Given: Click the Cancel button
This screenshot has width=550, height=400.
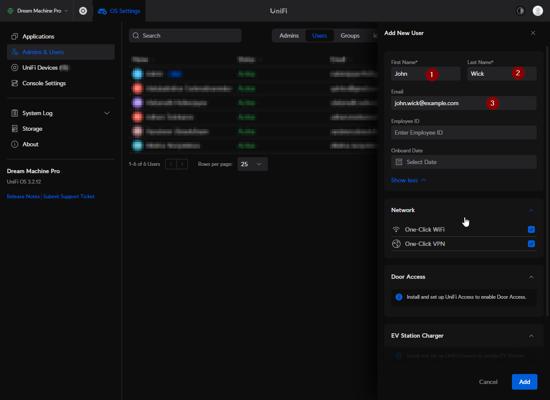Looking at the screenshot, I should pos(488,382).
